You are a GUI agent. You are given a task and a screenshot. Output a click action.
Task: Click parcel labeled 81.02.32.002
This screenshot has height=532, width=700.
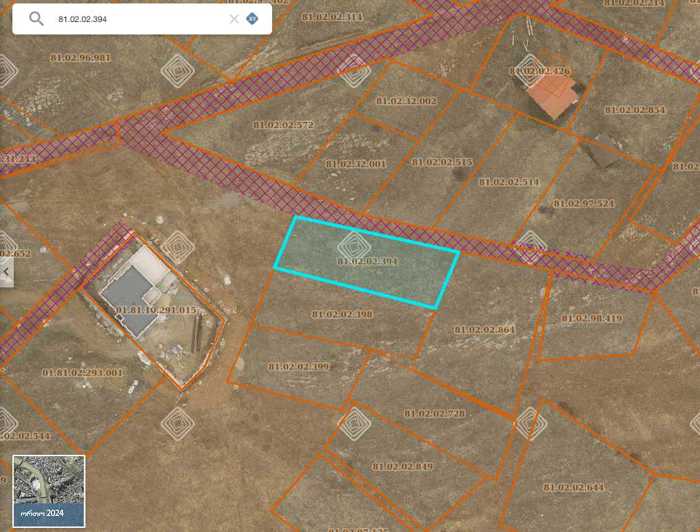tap(406, 101)
